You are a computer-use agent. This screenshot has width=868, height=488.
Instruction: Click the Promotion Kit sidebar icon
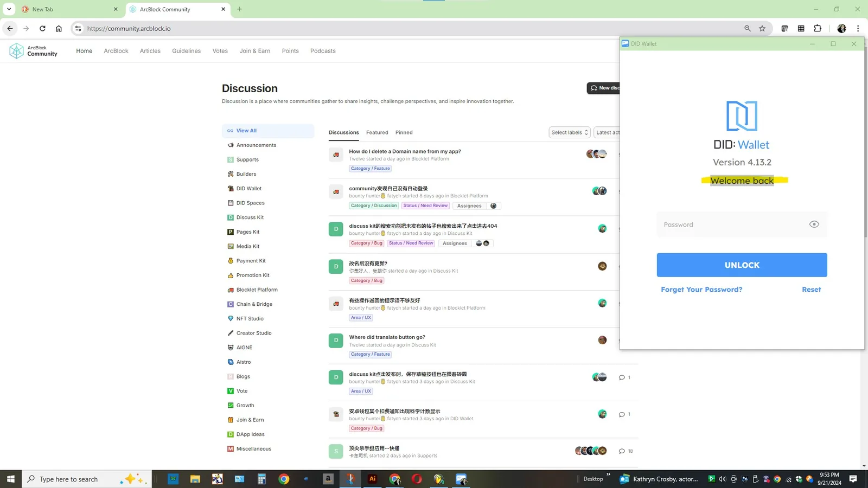tap(231, 275)
